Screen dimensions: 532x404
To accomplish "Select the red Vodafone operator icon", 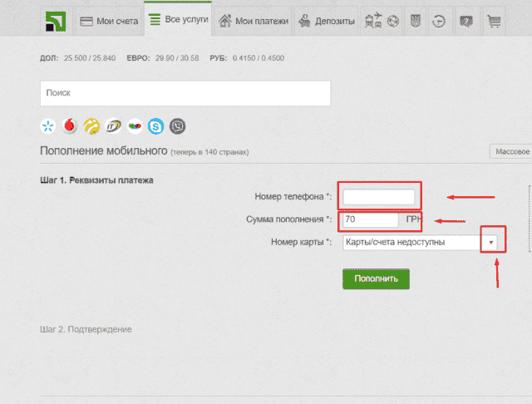I will (69, 126).
